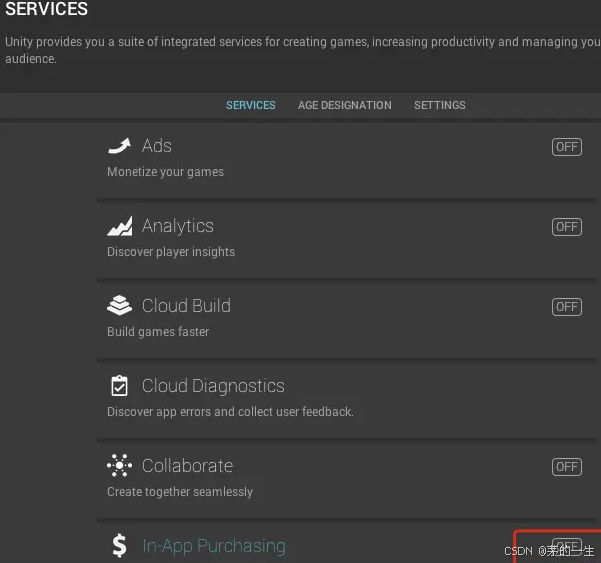Click the 'Build games faster' description
The height and width of the screenshot is (563, 601).
158,332
